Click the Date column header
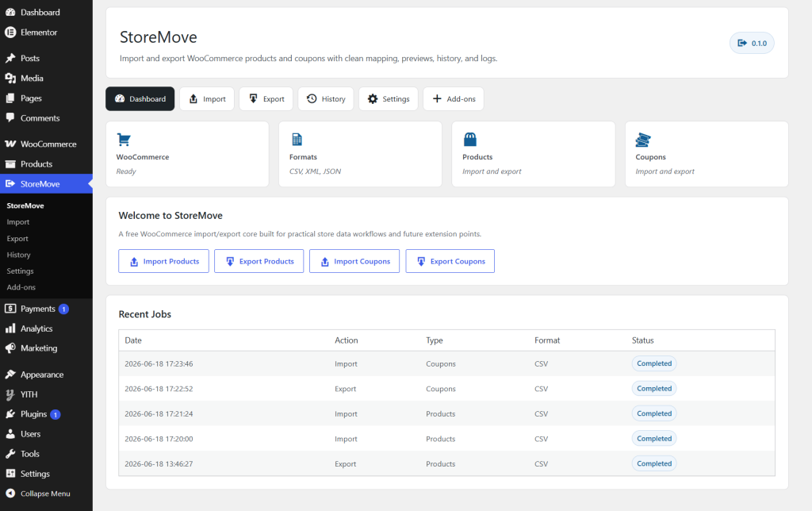812x511 pixels. click(x=133, y=340)
